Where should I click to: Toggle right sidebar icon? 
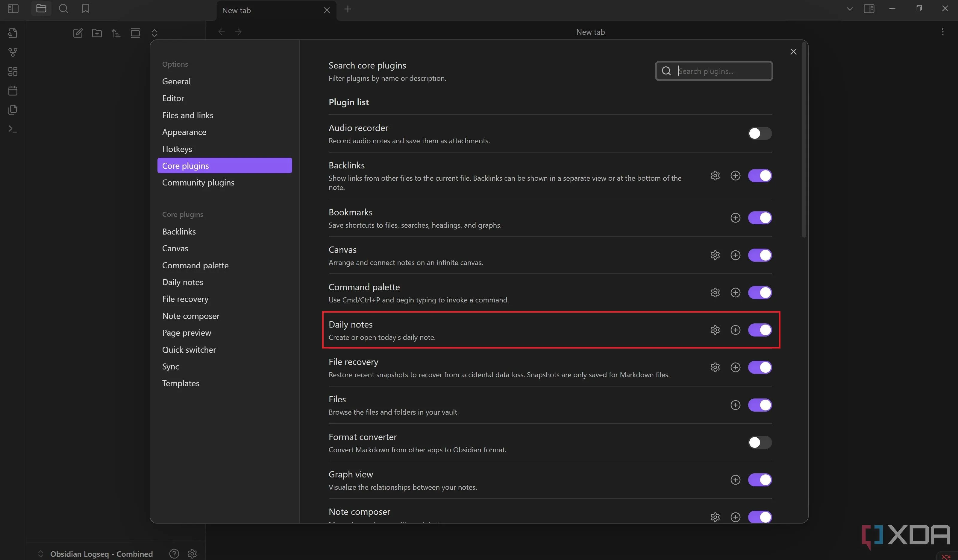[x=869, y=8]
